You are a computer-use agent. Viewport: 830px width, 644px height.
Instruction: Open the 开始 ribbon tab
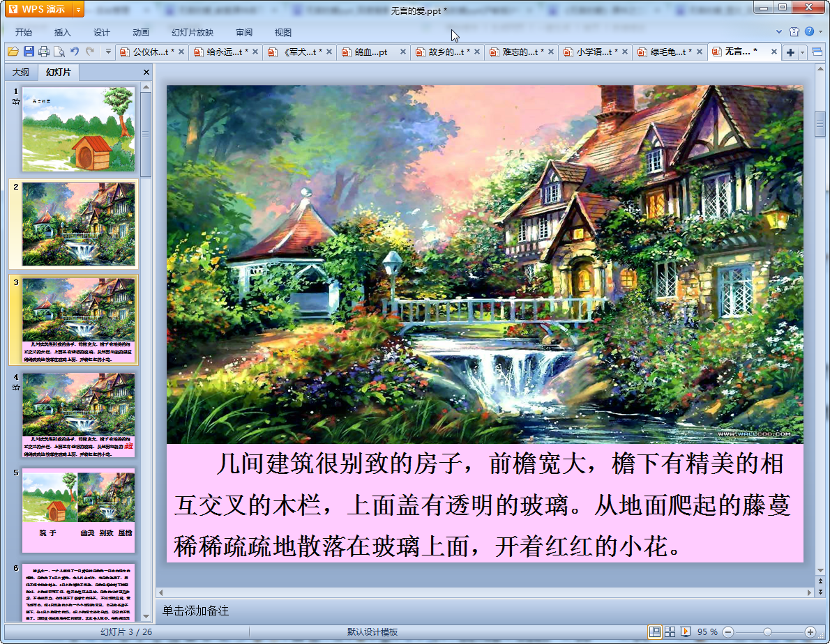click(x=23, y=32)
